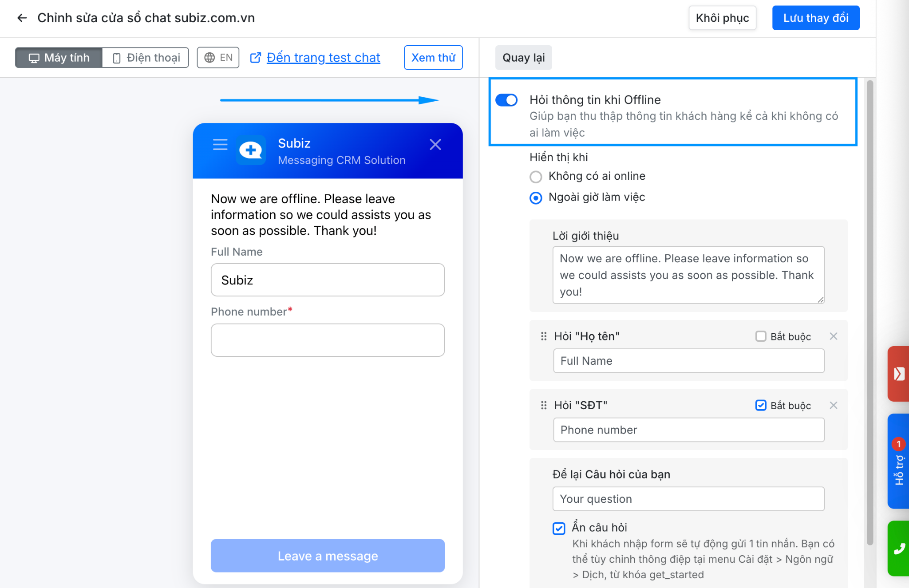Image resolution: width=909 pixels, height=588 pixels.
Task: Grab the drag handle of "Họ tên" row
Action: pos(543,336)
